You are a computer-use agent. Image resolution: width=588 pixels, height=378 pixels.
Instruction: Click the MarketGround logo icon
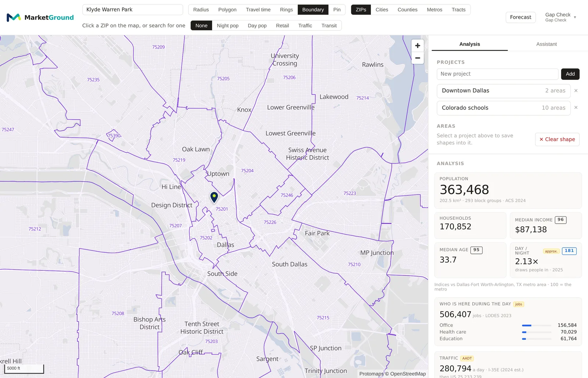(14, 17)
